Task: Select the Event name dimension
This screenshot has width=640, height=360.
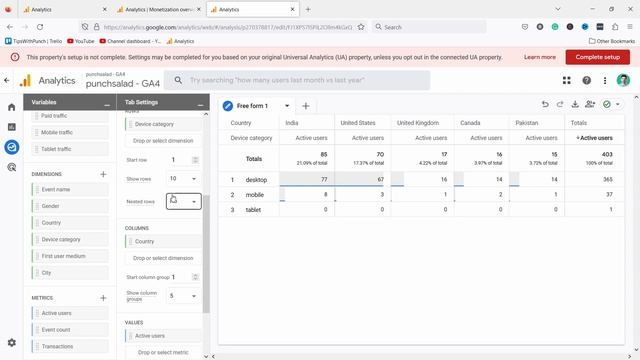Action: 70,190
